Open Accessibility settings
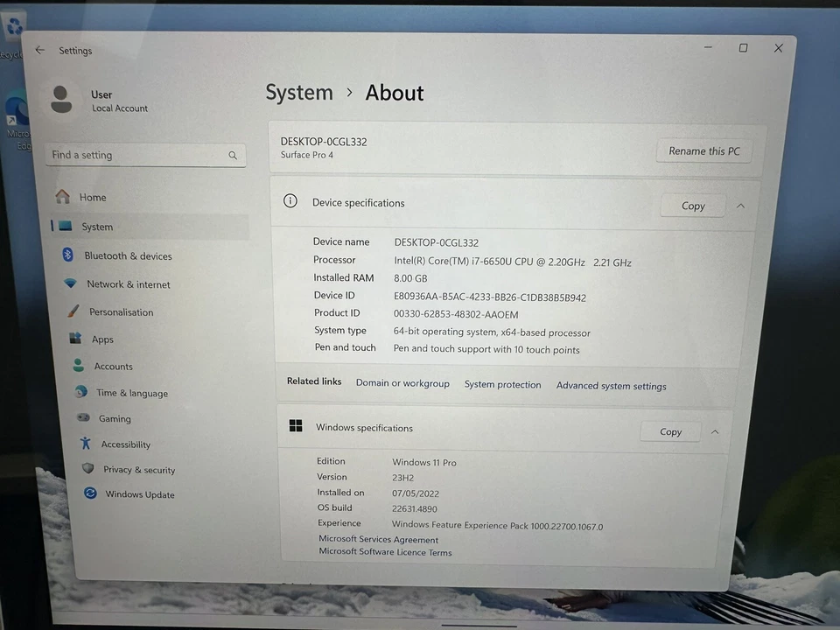 [125, 444]
